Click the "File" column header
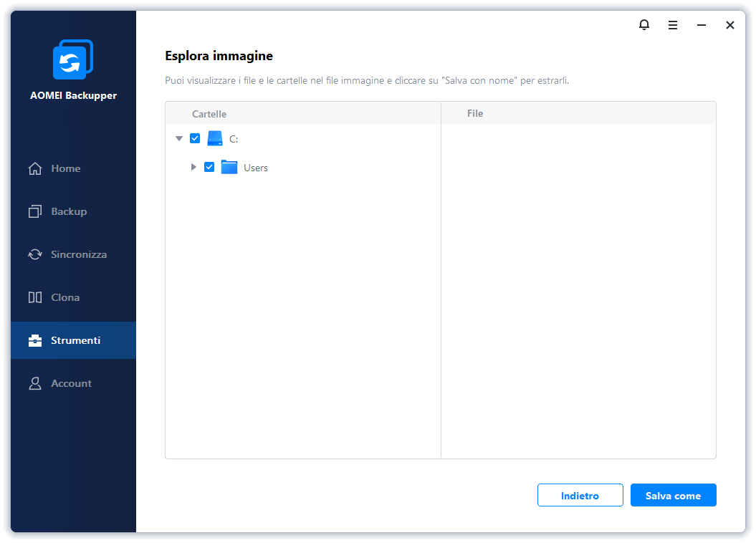This screenshot has width=756, height=543. [475, 113]
